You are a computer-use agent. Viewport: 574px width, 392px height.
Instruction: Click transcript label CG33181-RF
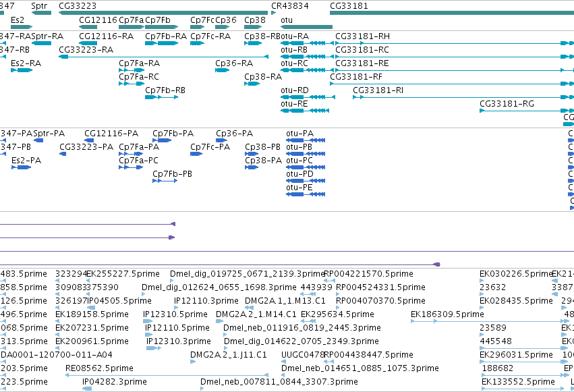click(356, 77)
